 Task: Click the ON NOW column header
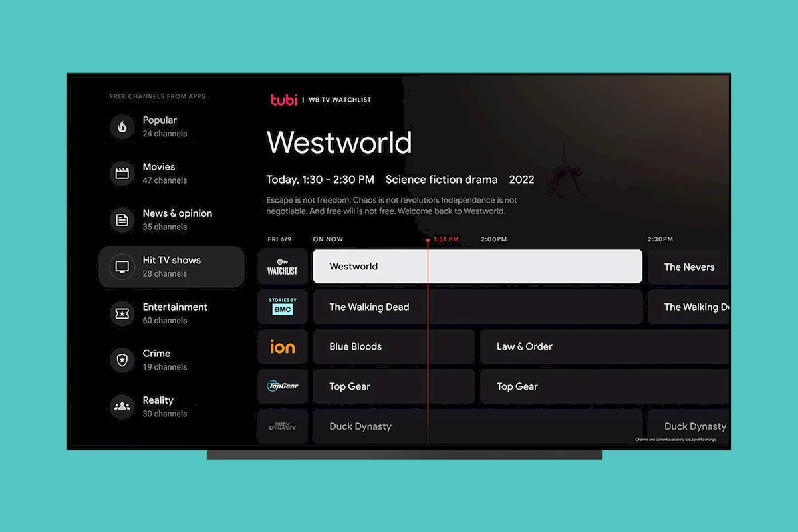point(328,239)
